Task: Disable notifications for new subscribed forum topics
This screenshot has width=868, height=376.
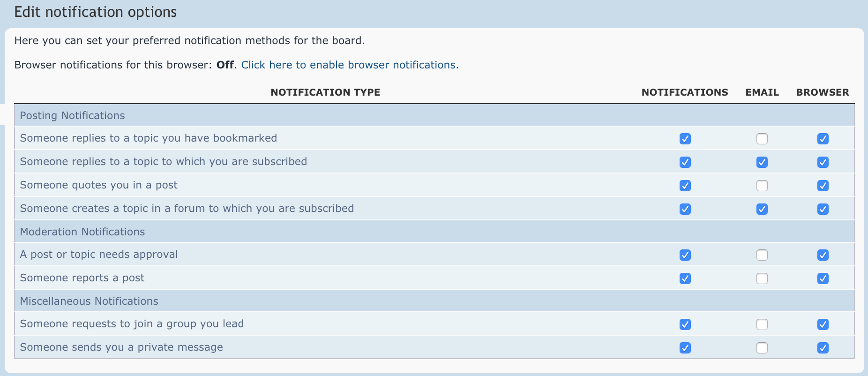Action: tap(685, 209)
